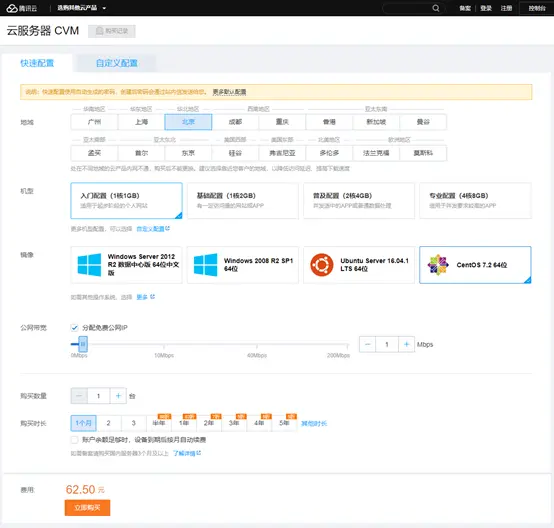The width and height of the screenshot is (554, 528).
Task: Select the 2年 duration
Action: tap(209, 423)
